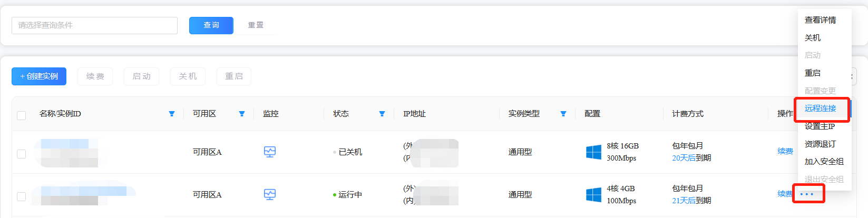Viewport: 868px width, 218px height.
Task: Check the box for the 已关机 instance row
Action: coord(22,154)
